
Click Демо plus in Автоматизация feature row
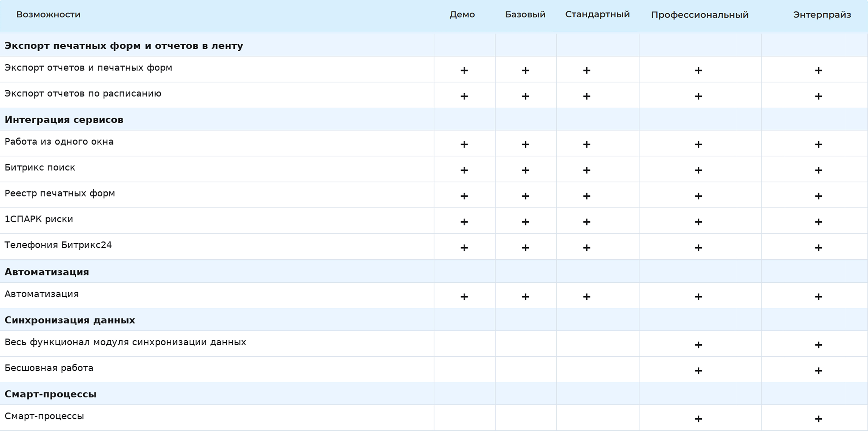pyautogui.click(x=464, y=297)
